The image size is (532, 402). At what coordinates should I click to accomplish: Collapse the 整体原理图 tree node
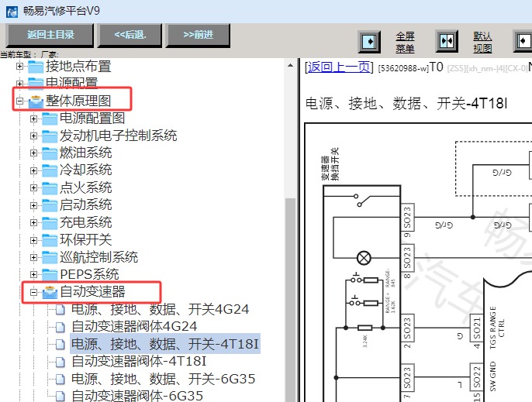point(19,101)
